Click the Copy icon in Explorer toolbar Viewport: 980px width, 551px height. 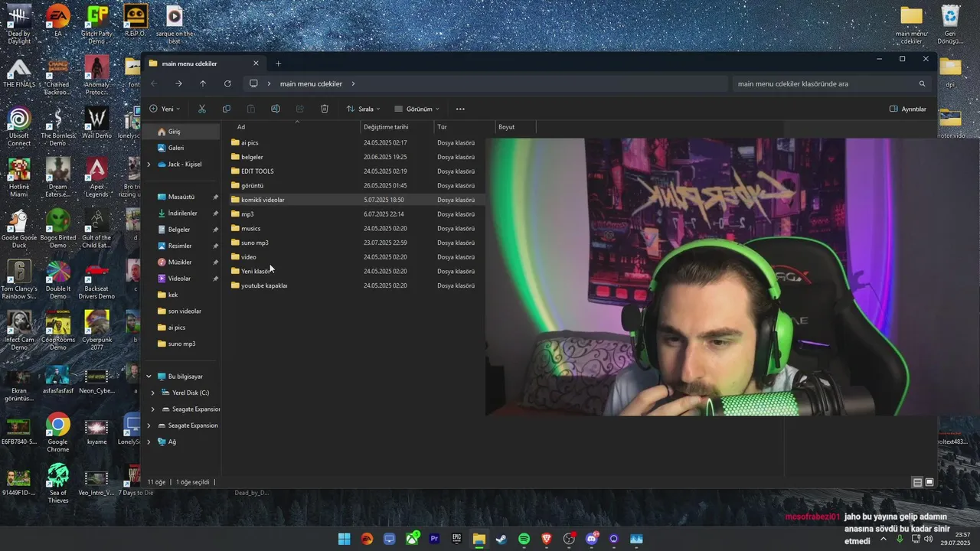(226, 109)
